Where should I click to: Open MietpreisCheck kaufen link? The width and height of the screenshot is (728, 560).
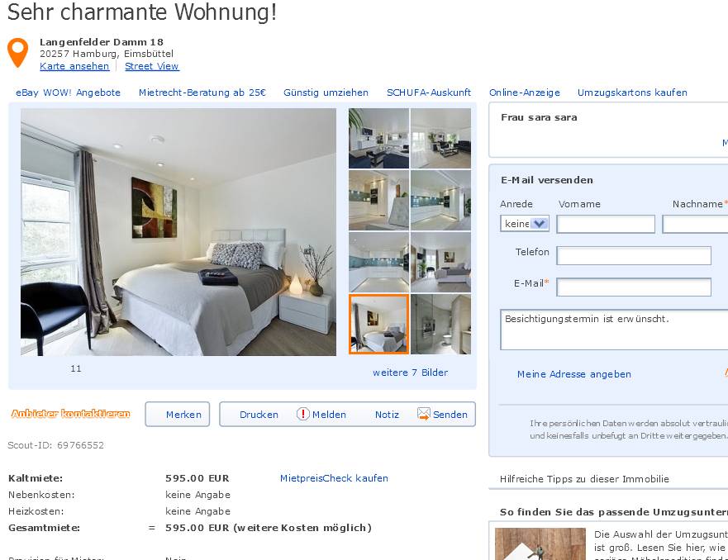pos(334,478)
